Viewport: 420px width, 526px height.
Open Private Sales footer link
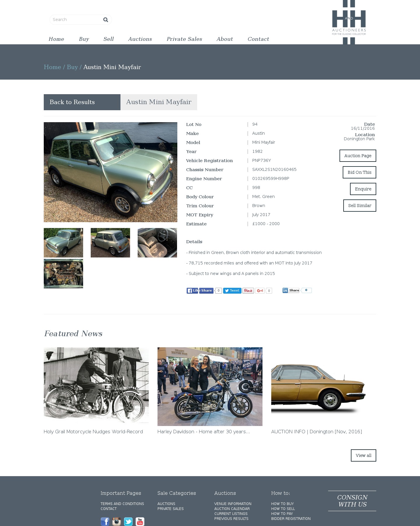click(x=171, y=509)
